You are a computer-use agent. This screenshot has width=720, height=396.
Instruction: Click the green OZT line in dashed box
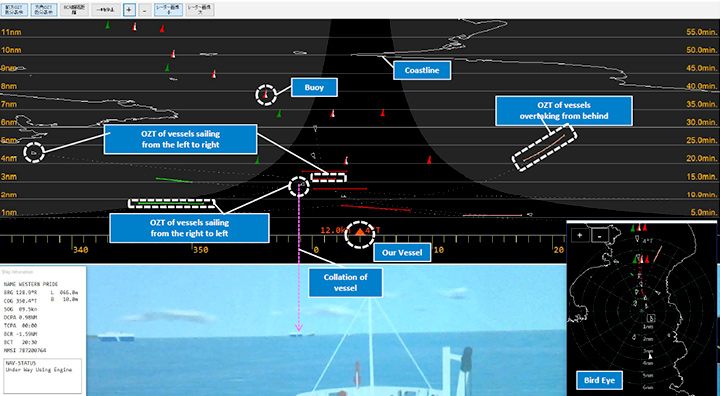coord(171,203)
